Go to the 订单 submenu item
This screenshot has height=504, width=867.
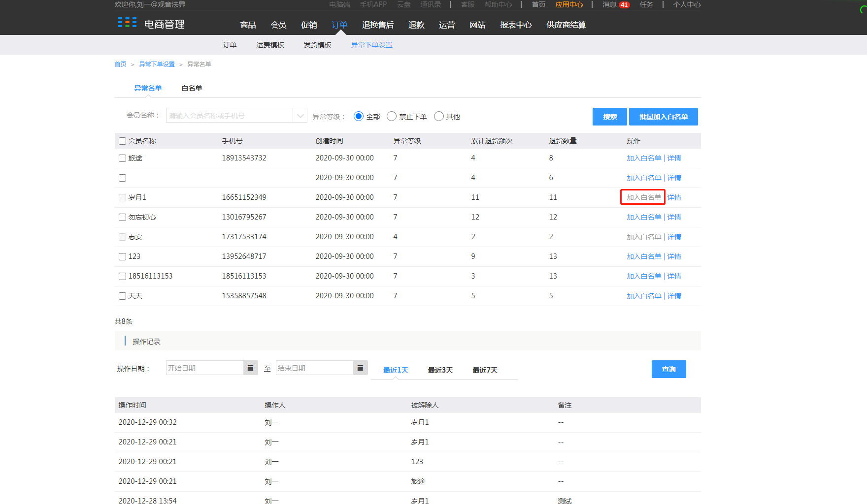(230, 45)
